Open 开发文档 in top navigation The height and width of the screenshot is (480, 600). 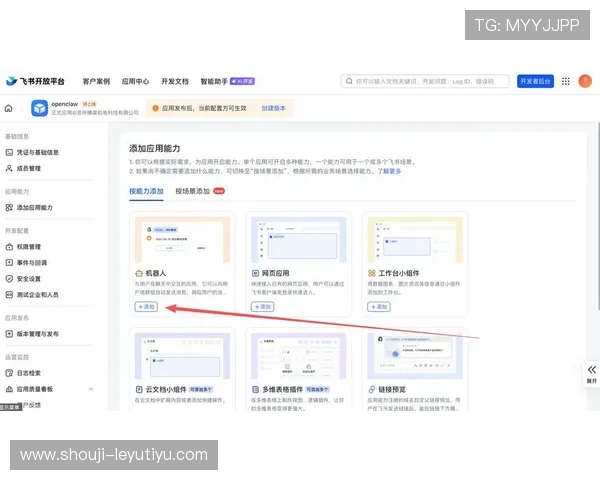point(175,81)
